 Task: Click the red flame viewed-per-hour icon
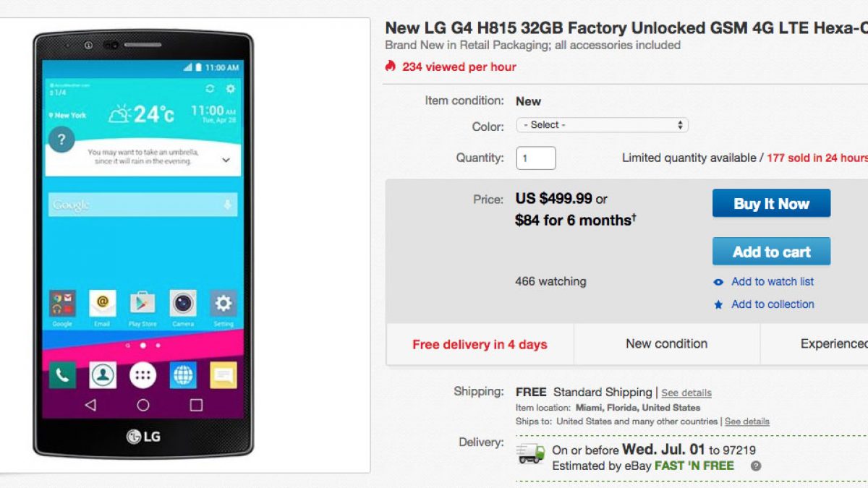391,66
